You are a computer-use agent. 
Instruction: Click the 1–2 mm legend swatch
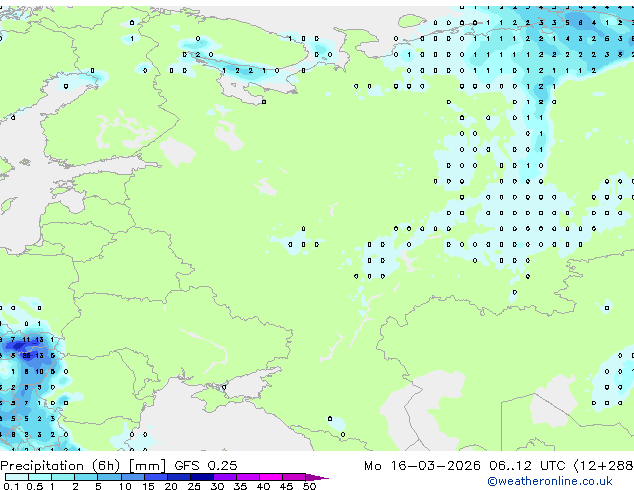point(63,477)
